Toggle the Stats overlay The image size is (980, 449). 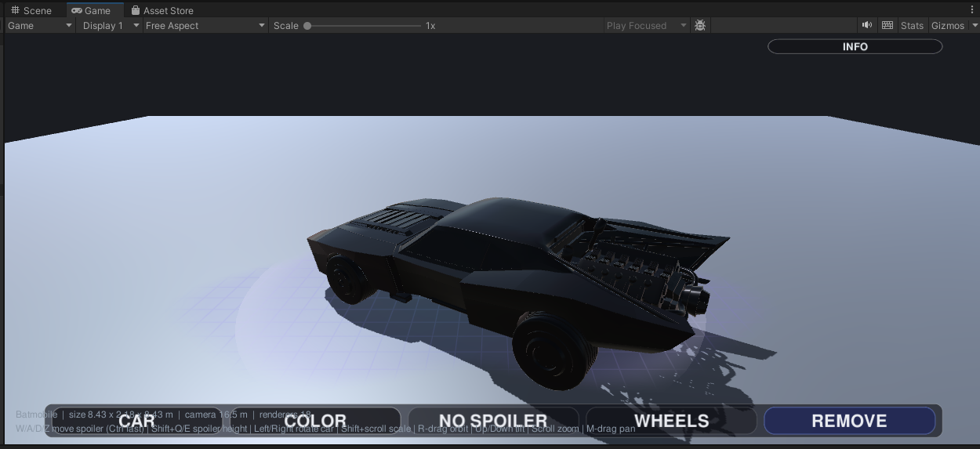tap(912, 26)
